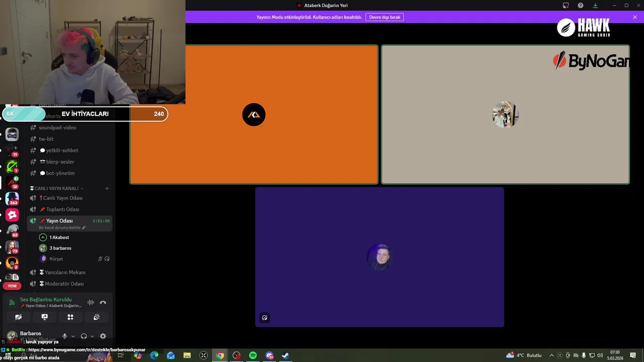Image resolution: width=644 pixels, height=362 pixels.
Task: Click the red YENİ unread pill
Action: tap(12, 286)
